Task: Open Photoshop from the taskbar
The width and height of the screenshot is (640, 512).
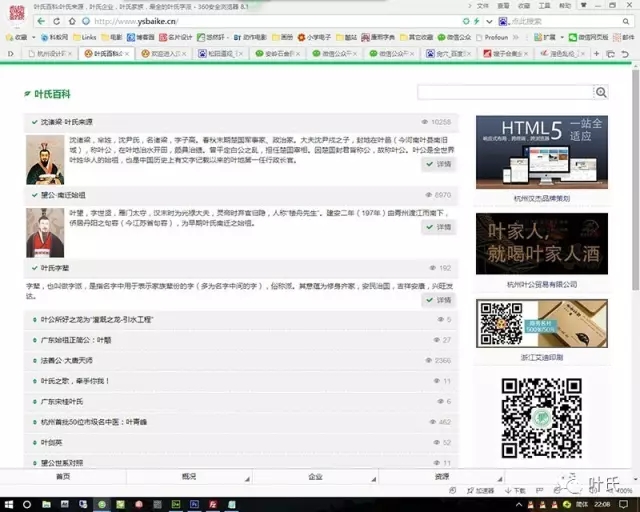Action: (x=194, y=505)
